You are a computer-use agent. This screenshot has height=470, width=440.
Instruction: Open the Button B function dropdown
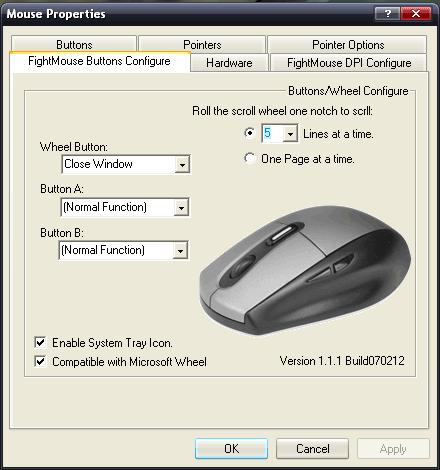click(x=180, y=250)
